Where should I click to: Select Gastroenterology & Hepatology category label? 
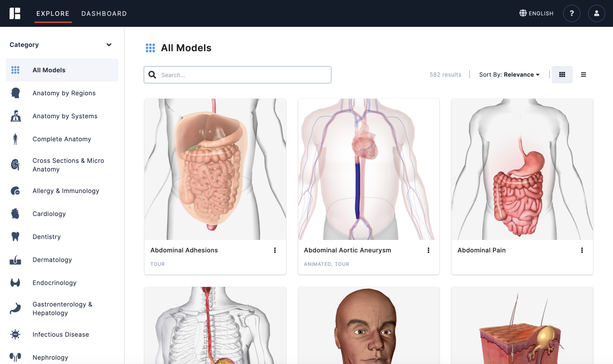click(x=62, y=308)
